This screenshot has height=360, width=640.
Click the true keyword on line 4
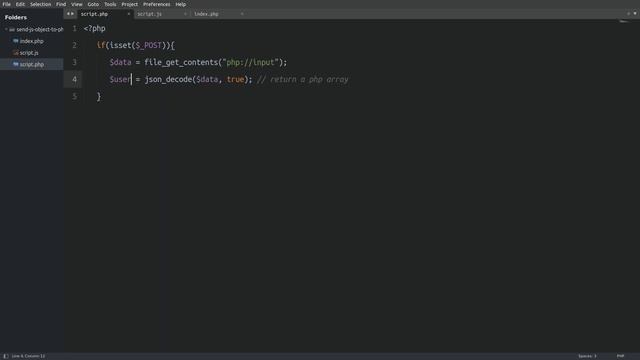coord(236,80)
